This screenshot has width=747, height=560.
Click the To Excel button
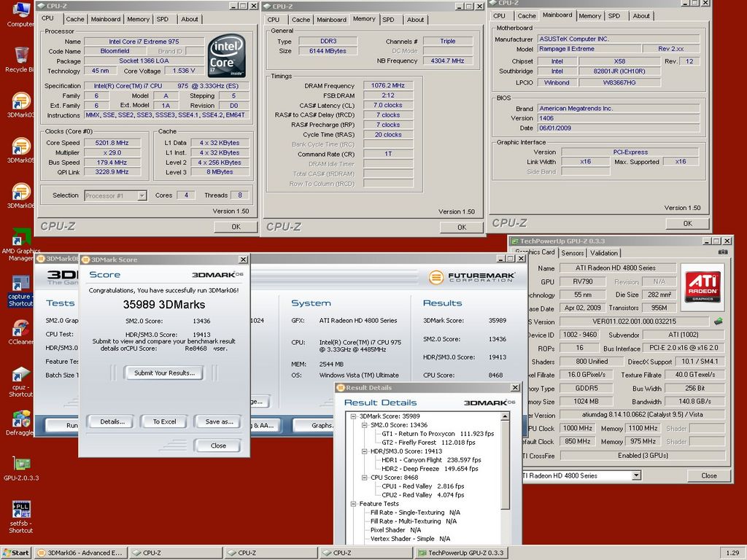(164, 421)
